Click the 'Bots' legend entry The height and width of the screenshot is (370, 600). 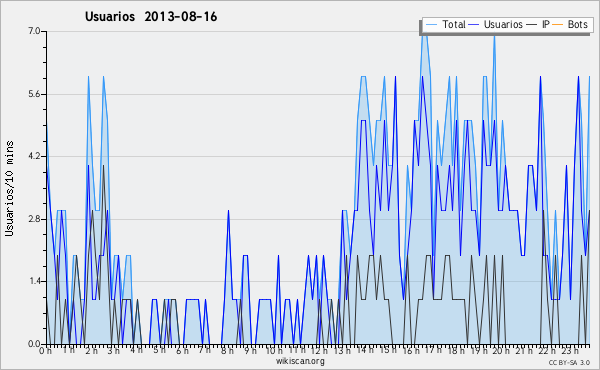point(577,24)
